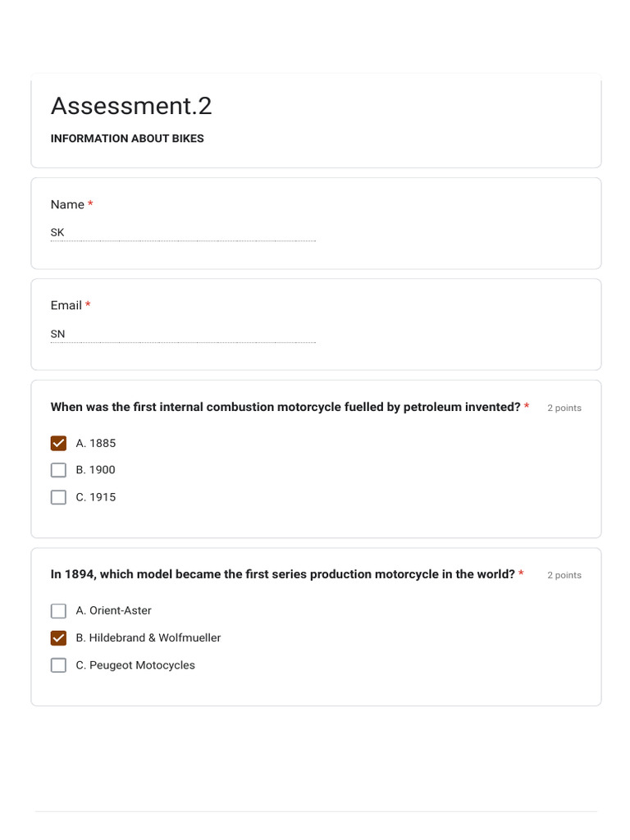
Task: Select the Peugeot Motocycles checkbox
Action: (58, 665)
